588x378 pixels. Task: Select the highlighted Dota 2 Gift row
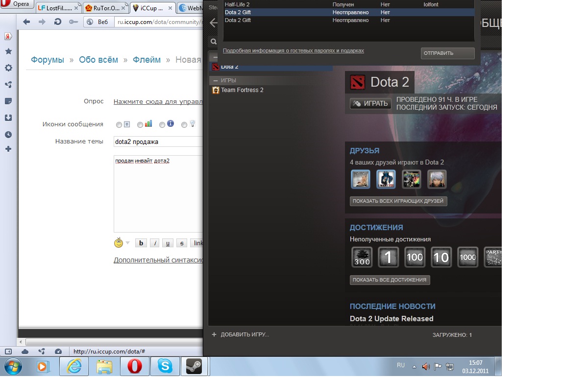[x=349, y=12]
